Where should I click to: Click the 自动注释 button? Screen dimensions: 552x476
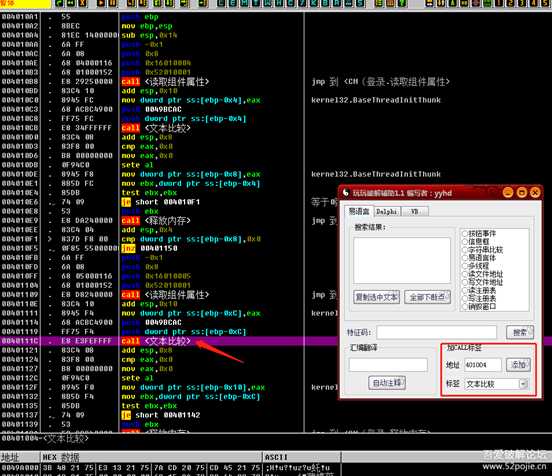click(x=387, y=383)
